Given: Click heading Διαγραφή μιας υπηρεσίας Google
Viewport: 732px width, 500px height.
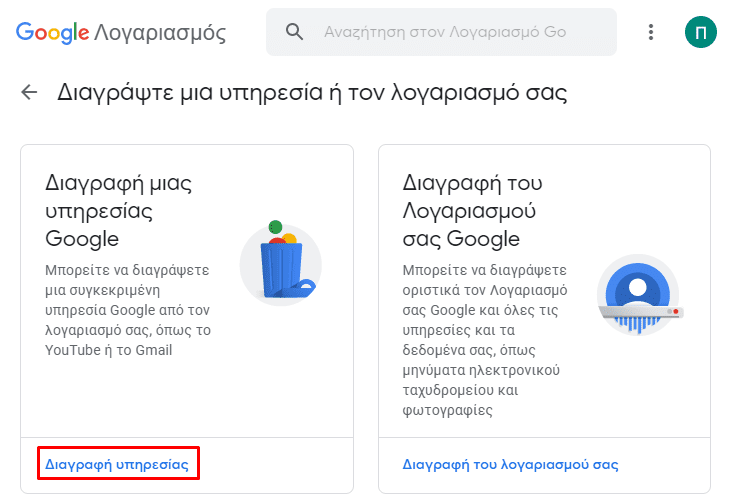Looking at the screenshot, I should pyautogui.click(x=119, y=211).
